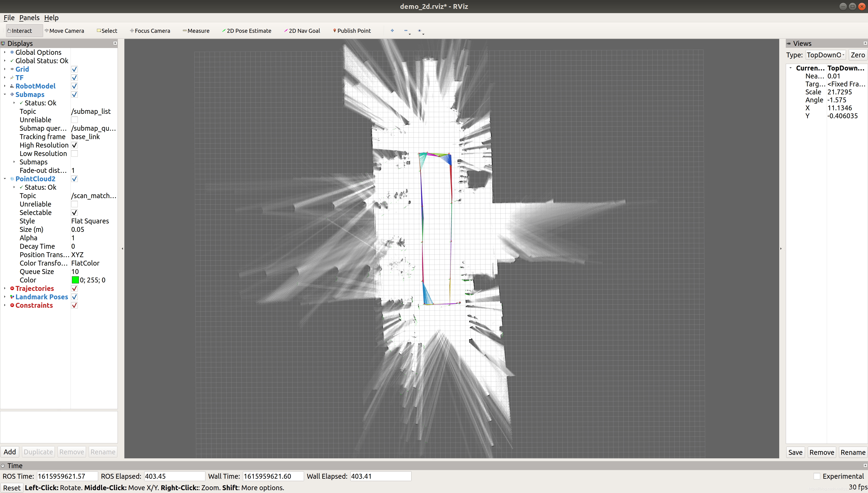Pick the 2D Nav Goal tool
This screenshot has height=493, width=868.
(302, 30)
